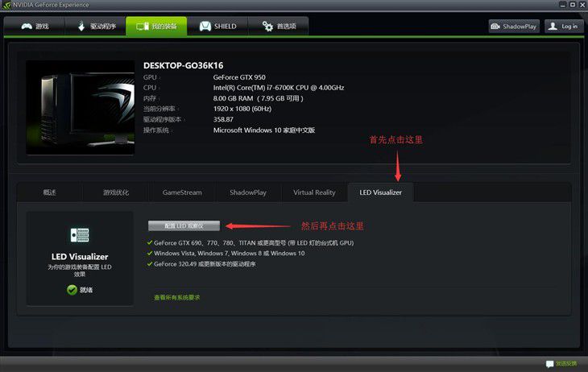Click the desktop PC rig thumbnail image
The height and width of the screenshot is (372, 588).
click(x=81, y=108)
